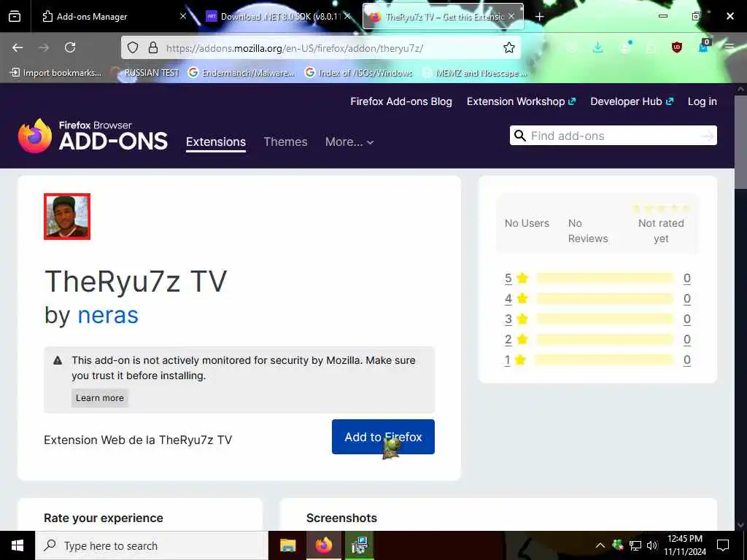747x560 pixels.
Task: Open the account icon with blue dot
Action: tap(625, 47)
